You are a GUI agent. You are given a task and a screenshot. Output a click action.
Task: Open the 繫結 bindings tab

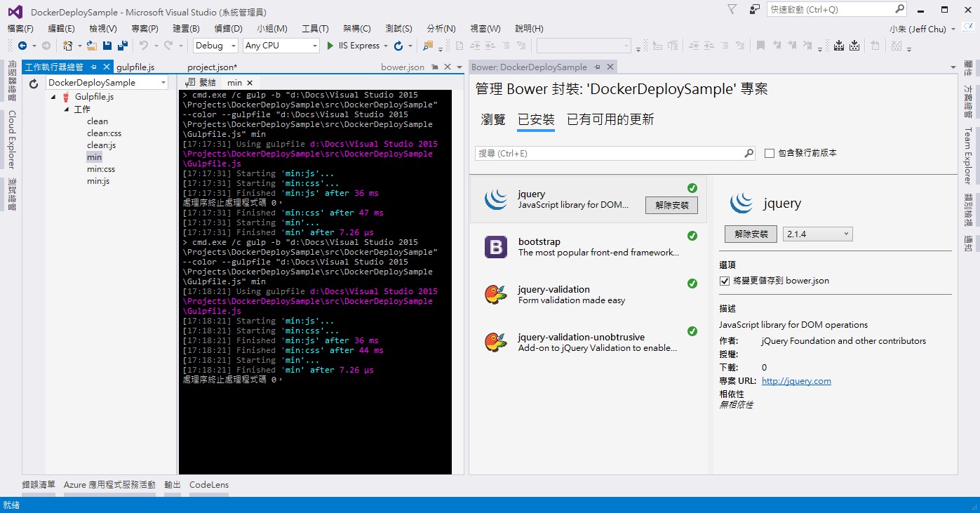(x=202, y=83)
